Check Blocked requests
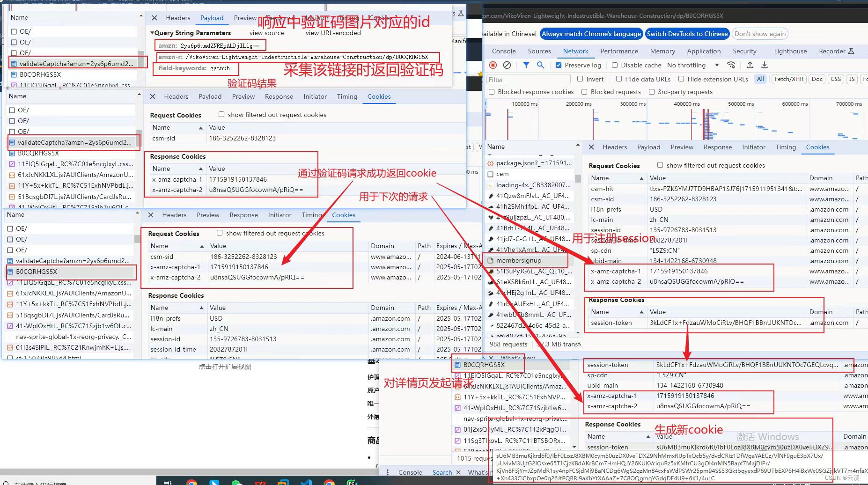The height and width of the screenshot is (485, 868). point(584,92)
